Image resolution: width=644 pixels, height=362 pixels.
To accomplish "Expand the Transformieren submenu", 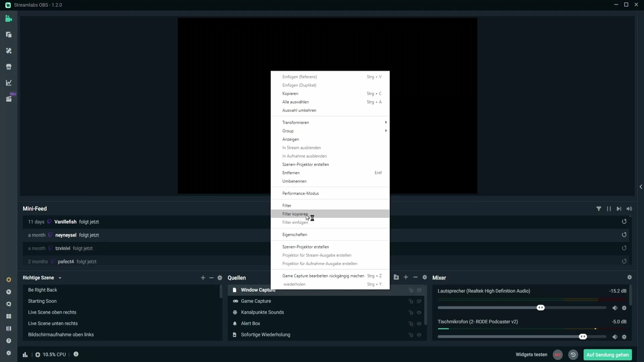I will point(330,122).
